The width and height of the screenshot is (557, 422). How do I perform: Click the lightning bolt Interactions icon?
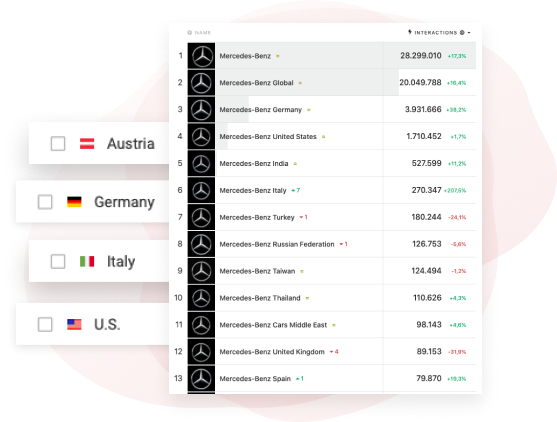(410, 32)
